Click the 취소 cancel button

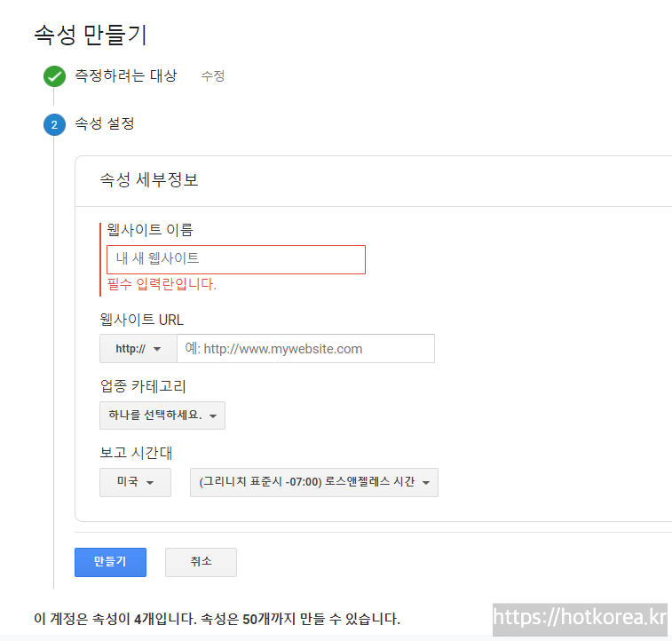coord(201,562)
